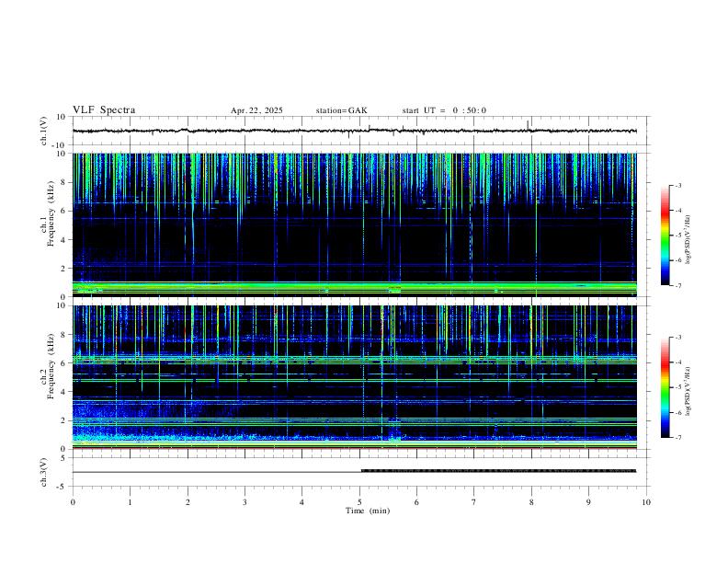Image resolution: width=728 pixels, height=563 pixels.
Task: Click the 8 tick on the Time axis
Action: pos(531,502)
